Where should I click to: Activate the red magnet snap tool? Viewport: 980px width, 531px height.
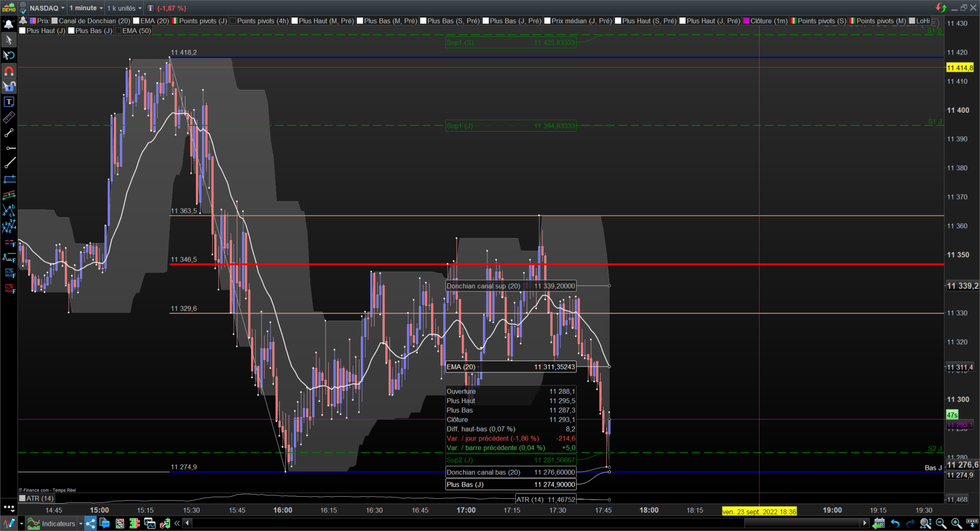[x=9, y=71]
